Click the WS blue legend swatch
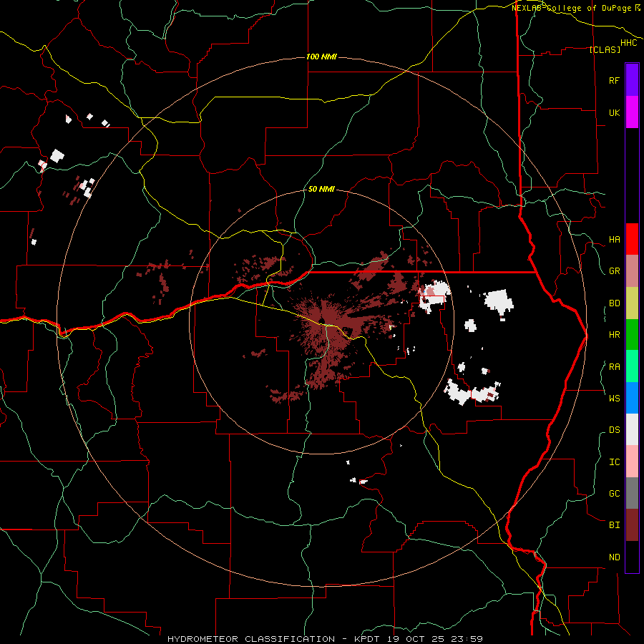 pos(632,398)
